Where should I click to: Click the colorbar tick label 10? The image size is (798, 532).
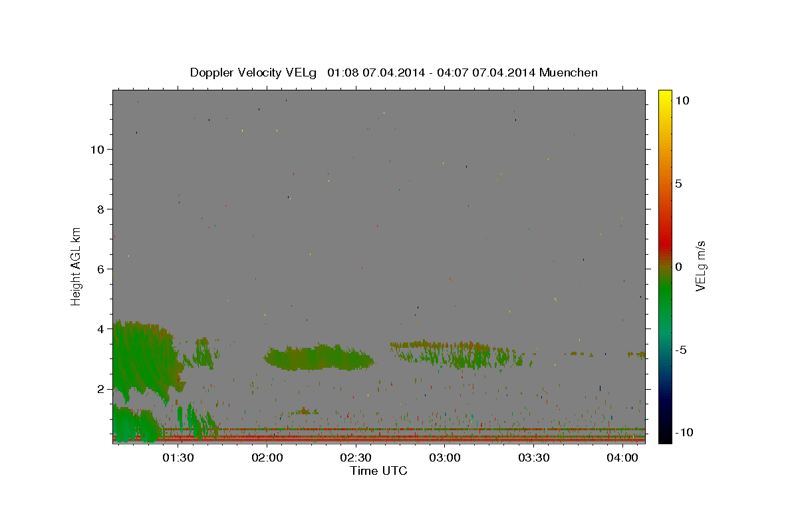pyautogui.click(x=682, y=100)
